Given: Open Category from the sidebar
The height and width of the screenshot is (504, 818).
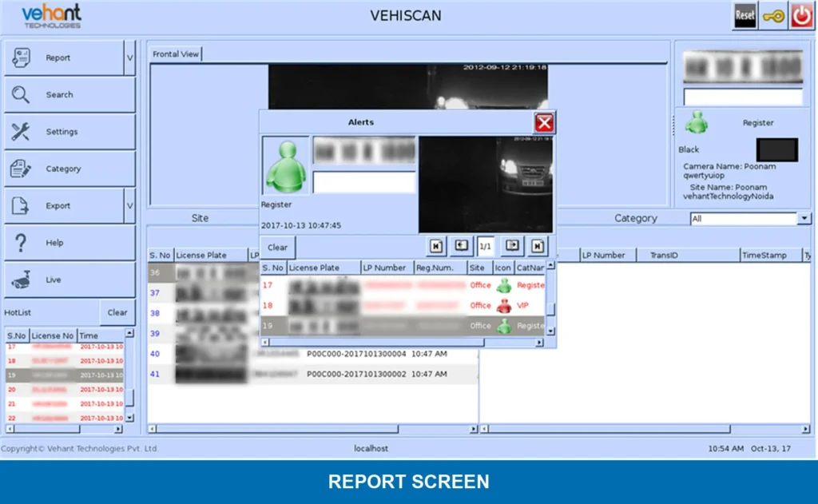Looking at the screenshot, I should [x=69, y=169].
